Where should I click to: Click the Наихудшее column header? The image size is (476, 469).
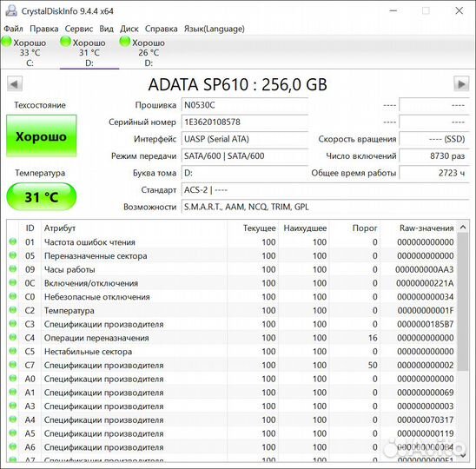point(305,228)
